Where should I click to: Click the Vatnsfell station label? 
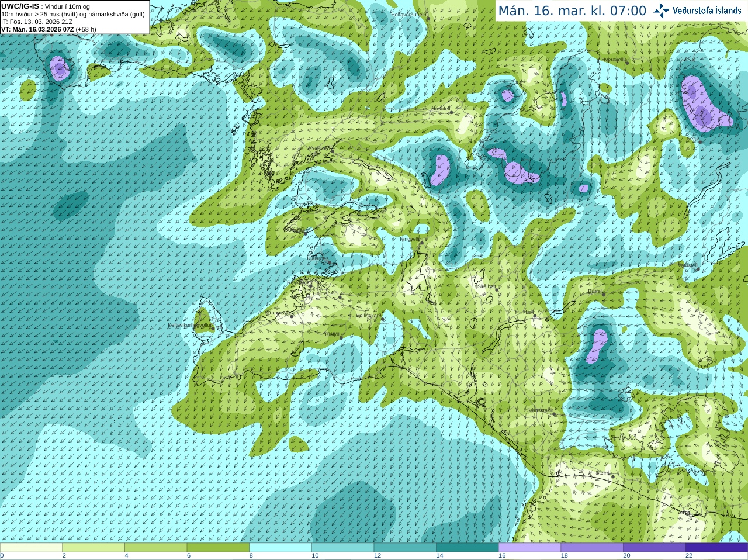click(x=688, y=265)
